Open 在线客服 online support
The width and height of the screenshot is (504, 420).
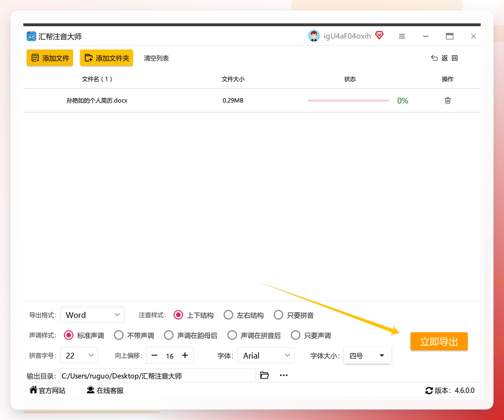105,390
